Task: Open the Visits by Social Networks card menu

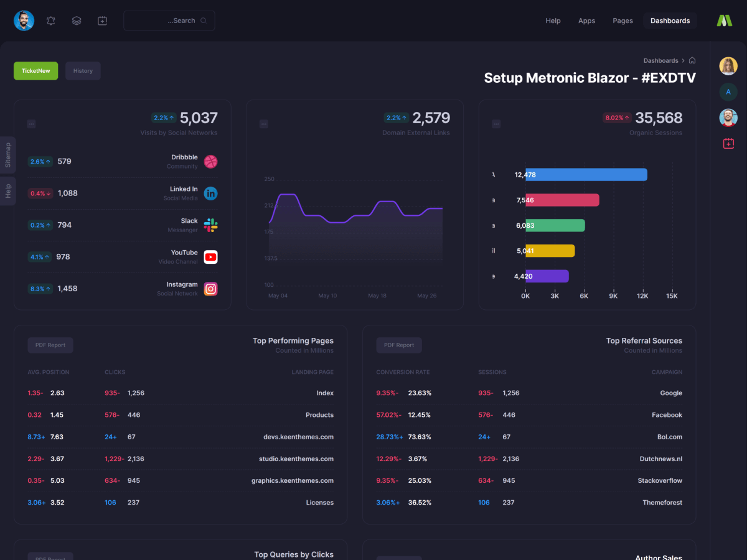Action: click(31, 124)
